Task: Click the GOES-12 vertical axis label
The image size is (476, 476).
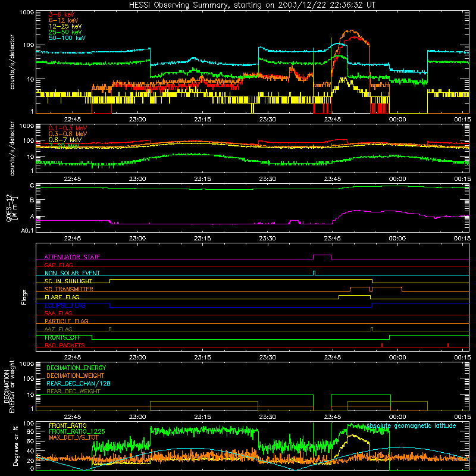Action: pos(11,208)
